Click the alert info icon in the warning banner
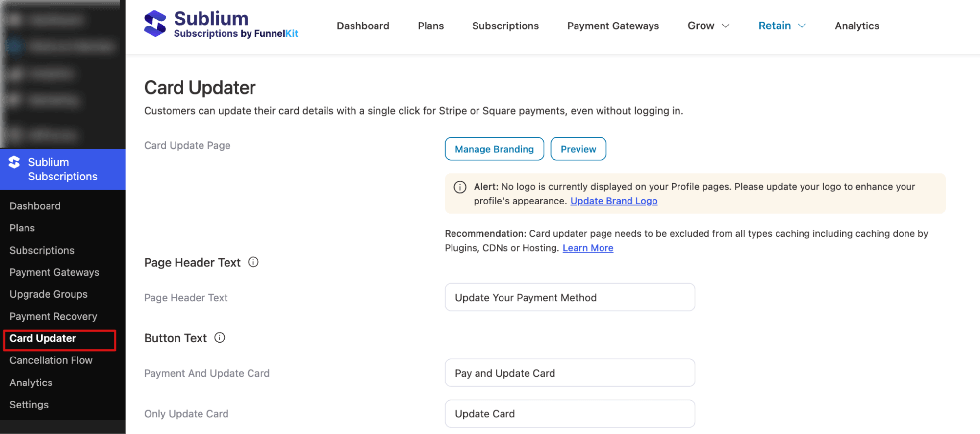 tap(460, 187)
